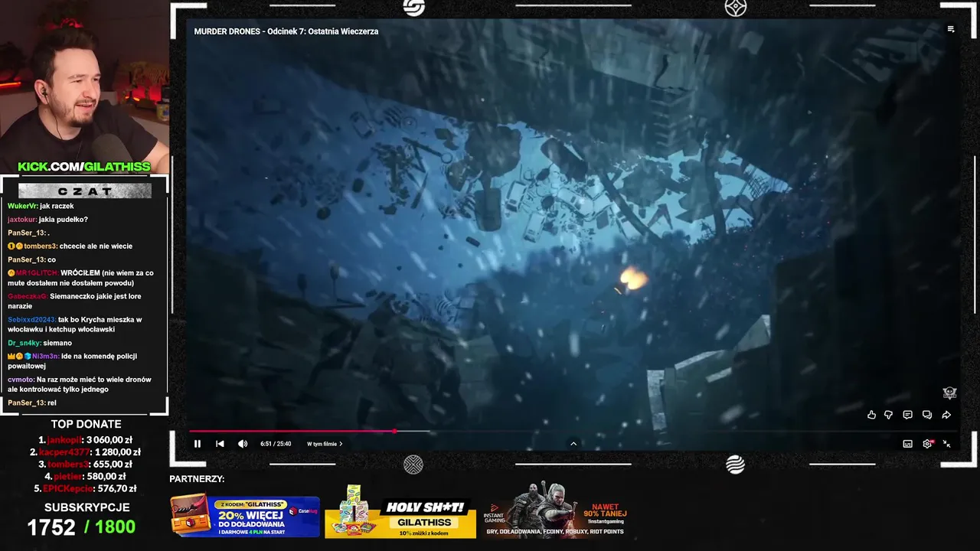
Task: Open the 'HOLY SH*T! GILATHISS' partner banner
Action: pyautogui.click(x=400, y=511)
